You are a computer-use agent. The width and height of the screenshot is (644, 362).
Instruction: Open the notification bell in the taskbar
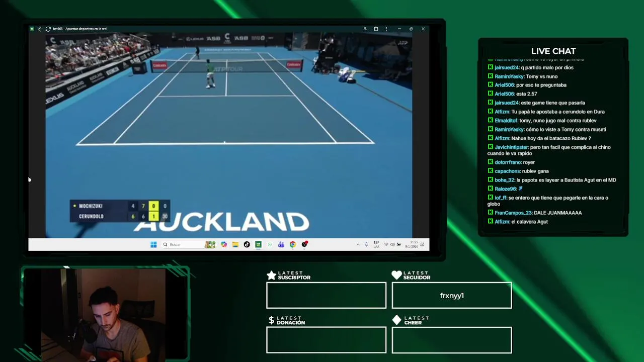click(423, 244)
